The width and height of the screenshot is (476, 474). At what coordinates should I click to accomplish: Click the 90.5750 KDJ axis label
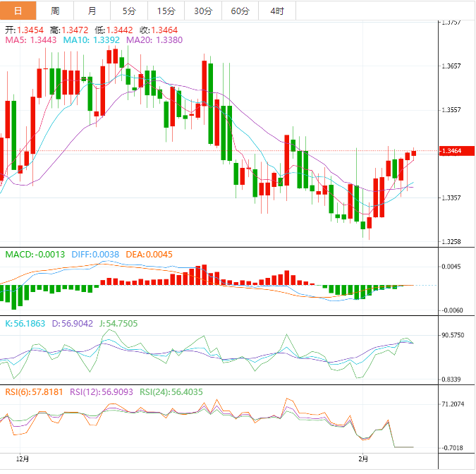pos(453,336)
